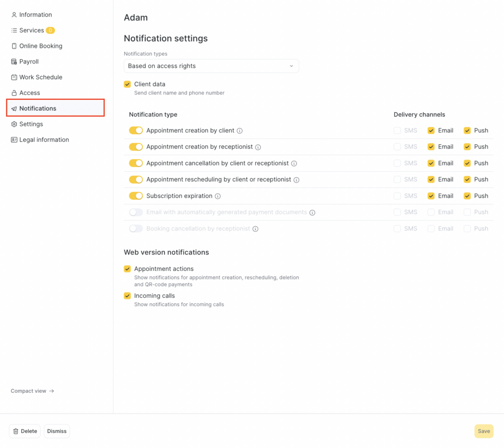Uncheck Incoming calls web notifications
Screen dimensions: 504x448
[x=127, y=296]
